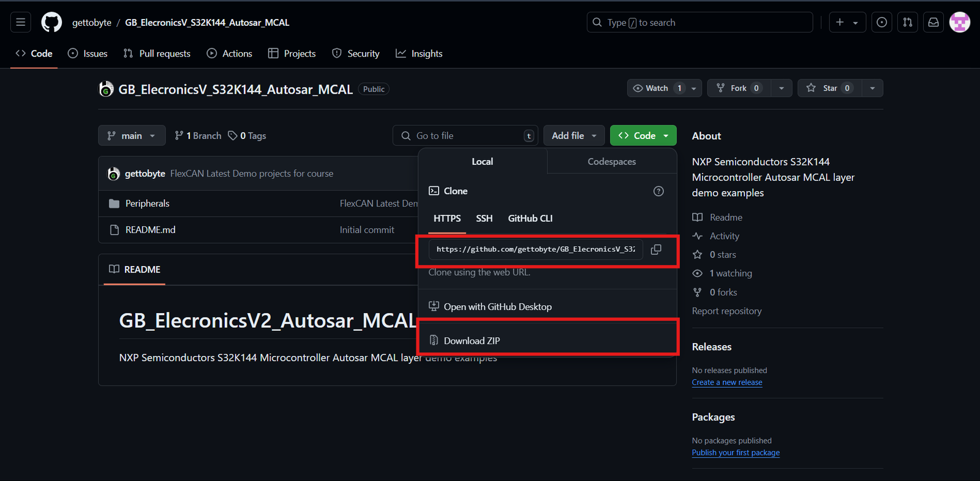Screen dimensions: 980x481
Task: View the 1 Branch link
Action: [198, 135]
